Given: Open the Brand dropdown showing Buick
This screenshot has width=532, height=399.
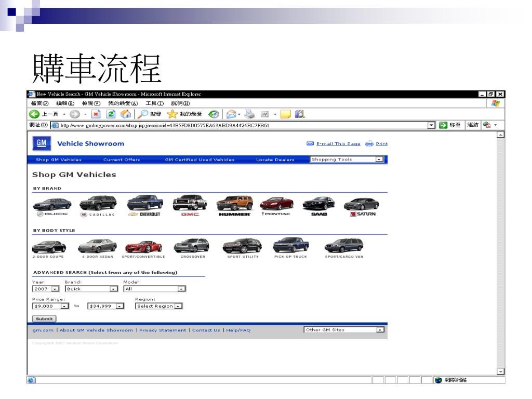Looking at the screenshot, I should (x=91, y=289).
